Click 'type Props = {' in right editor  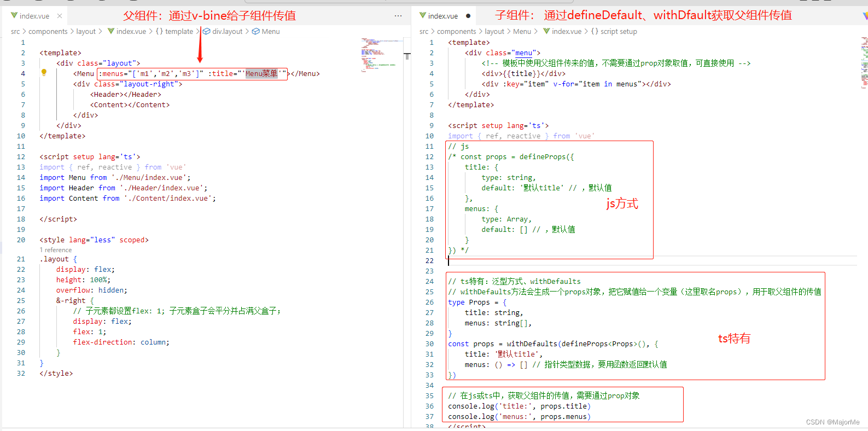pos(477,302)
